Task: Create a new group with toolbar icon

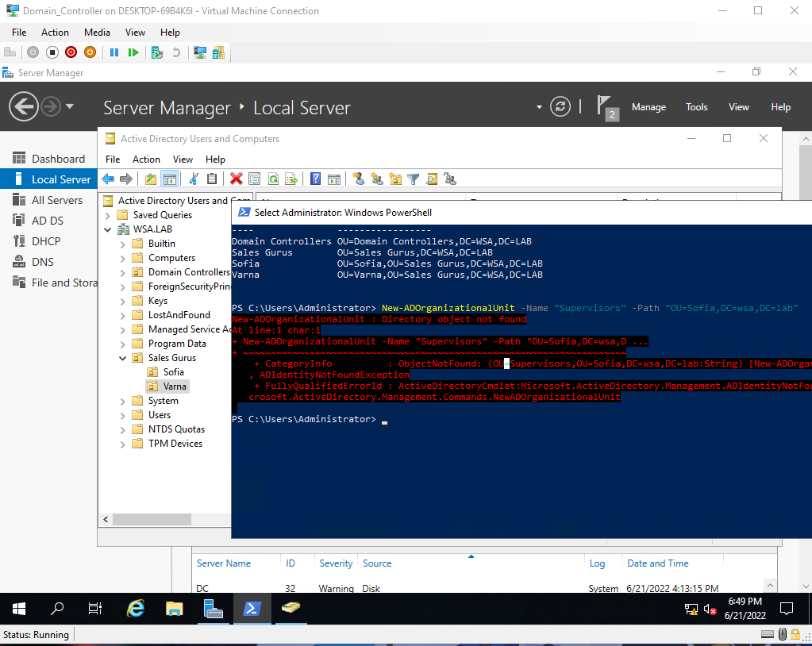Action: pyautogui.click(x=377, y=179)
